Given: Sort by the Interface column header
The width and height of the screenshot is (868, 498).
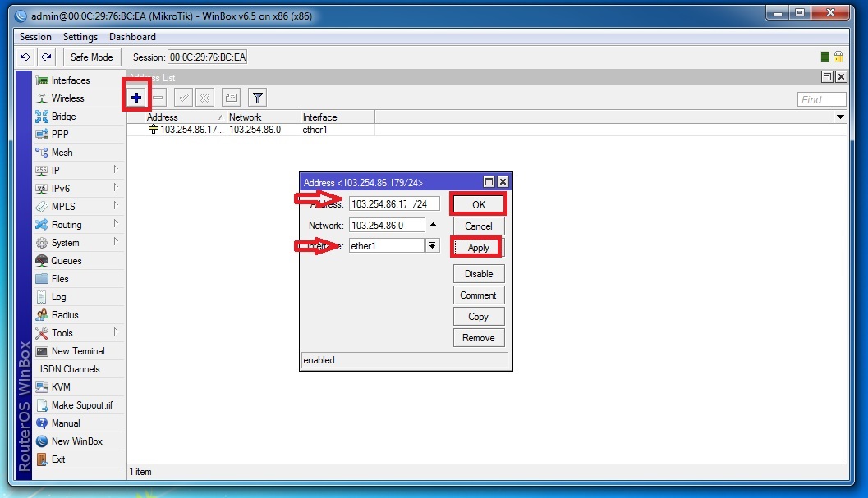Looking at the screenshot, I should click(x=338, y=117).
